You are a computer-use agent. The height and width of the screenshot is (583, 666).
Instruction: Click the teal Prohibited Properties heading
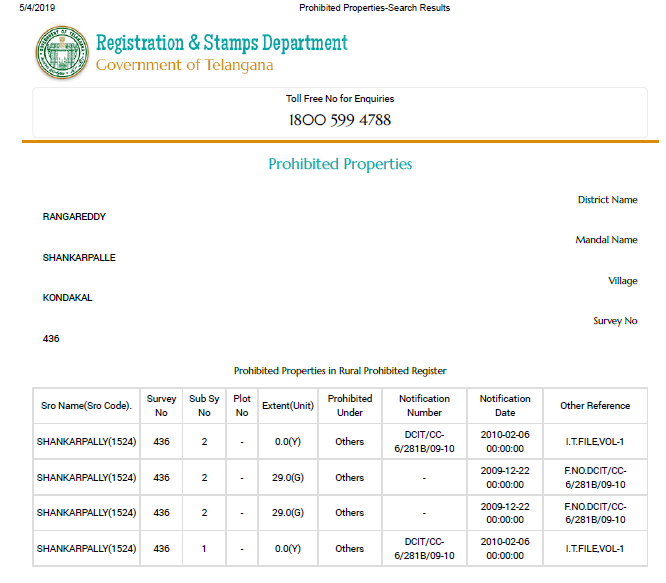[340, 164]
